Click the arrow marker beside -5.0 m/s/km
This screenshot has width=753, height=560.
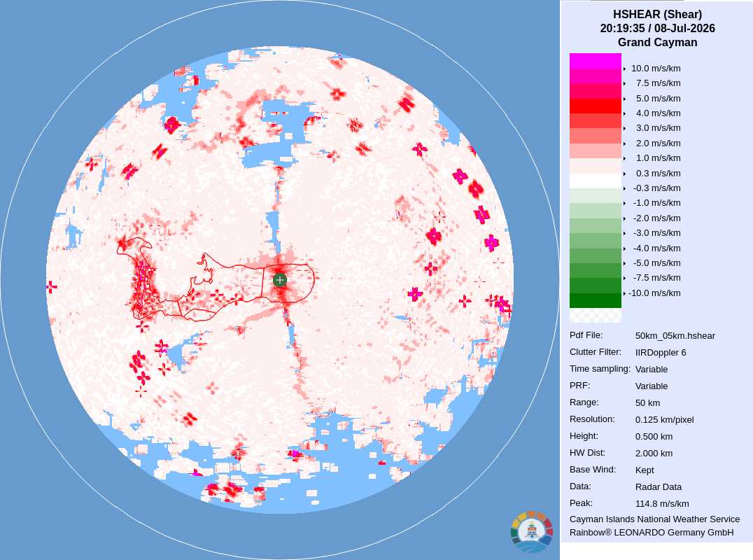point(624,263)
